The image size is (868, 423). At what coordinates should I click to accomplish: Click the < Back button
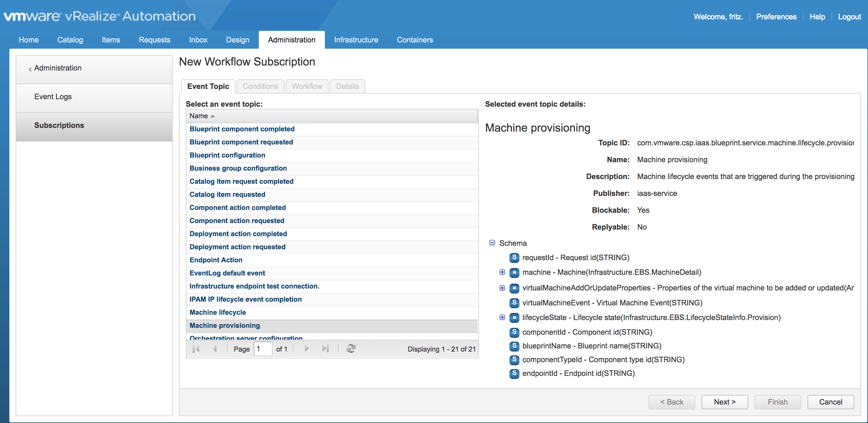(x=672, y=402)
